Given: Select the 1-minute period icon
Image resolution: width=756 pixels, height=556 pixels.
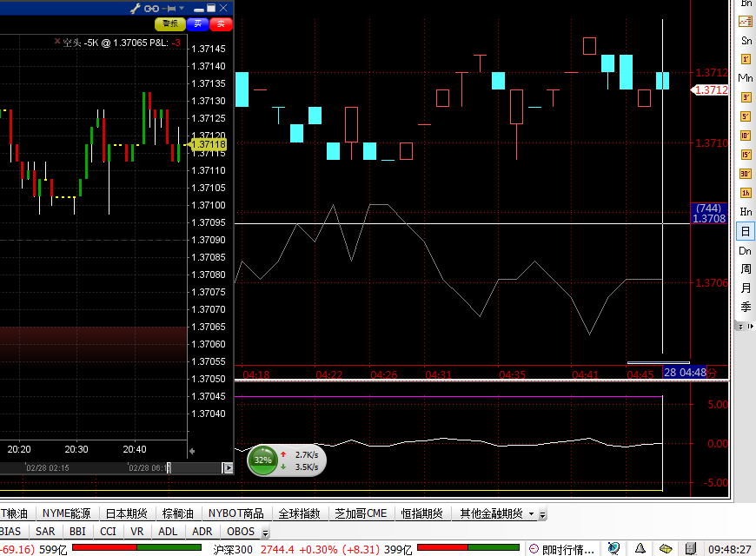Looking at the screenshot, I should (746, 59).
